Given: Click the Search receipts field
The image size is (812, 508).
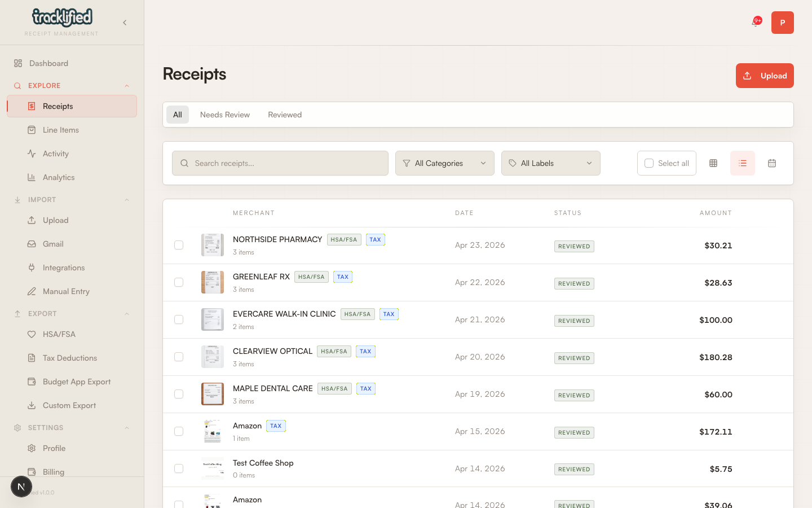Looking at the screenshot, I should coord(280,163).
